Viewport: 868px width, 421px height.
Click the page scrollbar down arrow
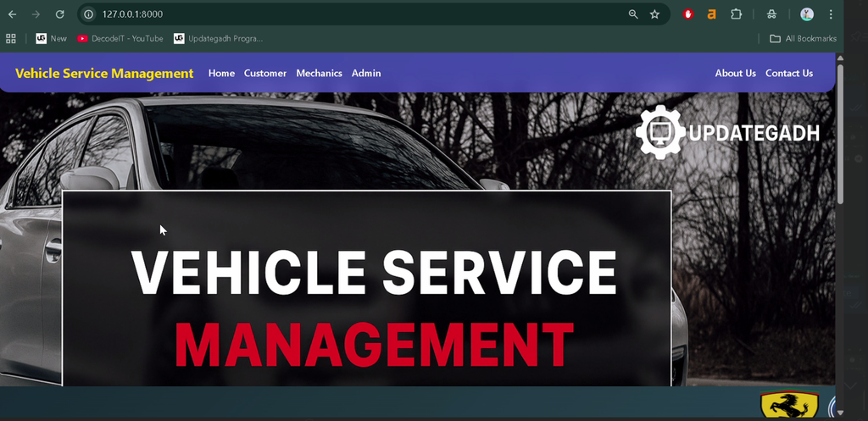pyautogui.click(x=840, y=413)
